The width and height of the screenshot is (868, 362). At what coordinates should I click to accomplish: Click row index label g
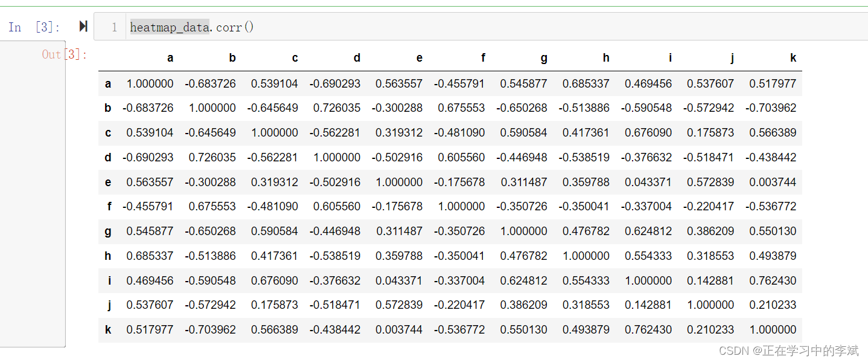(108, 231)
